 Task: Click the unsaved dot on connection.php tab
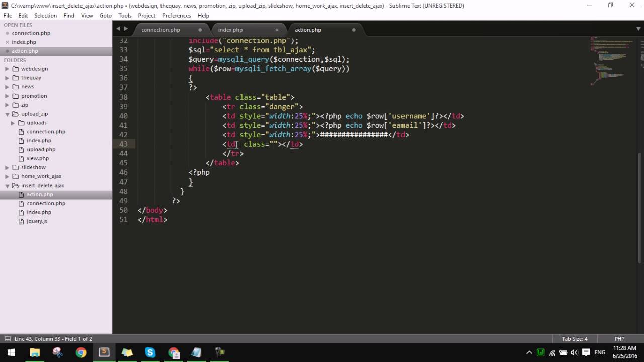click(x=200, y=30)
